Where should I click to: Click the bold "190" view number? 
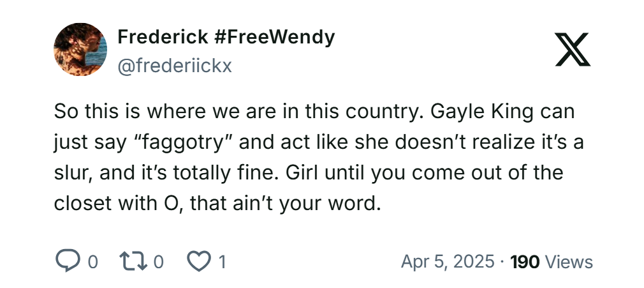tap(525, 261)
